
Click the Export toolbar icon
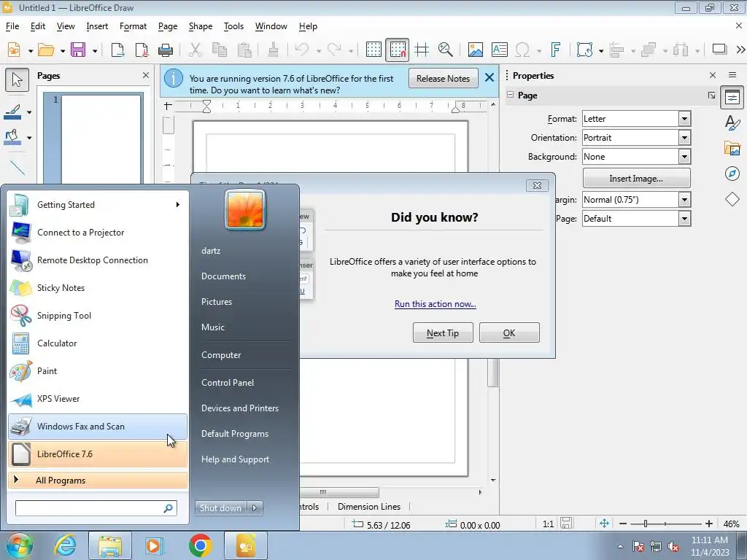point(117,50)
